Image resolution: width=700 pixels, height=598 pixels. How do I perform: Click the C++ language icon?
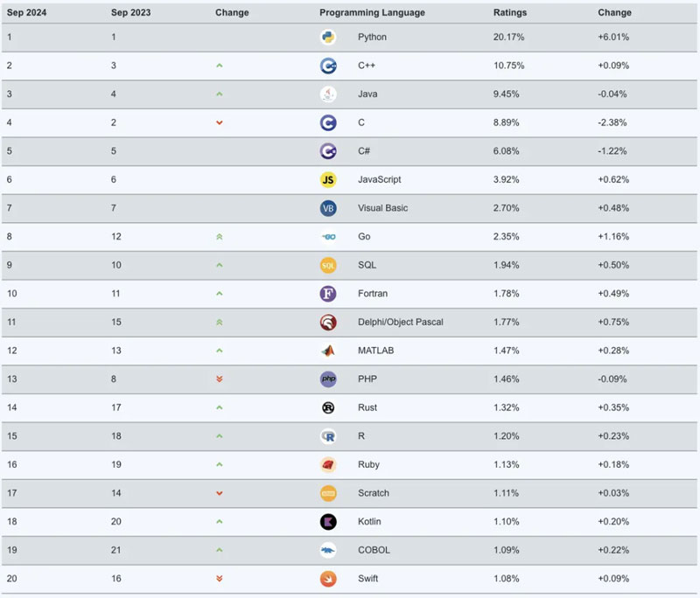click(328, 66)
